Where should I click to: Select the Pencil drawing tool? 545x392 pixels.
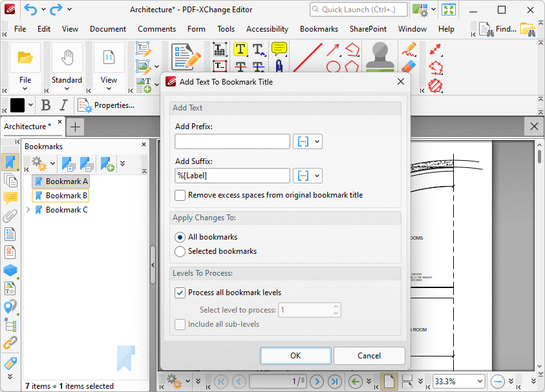pos(409,50)
